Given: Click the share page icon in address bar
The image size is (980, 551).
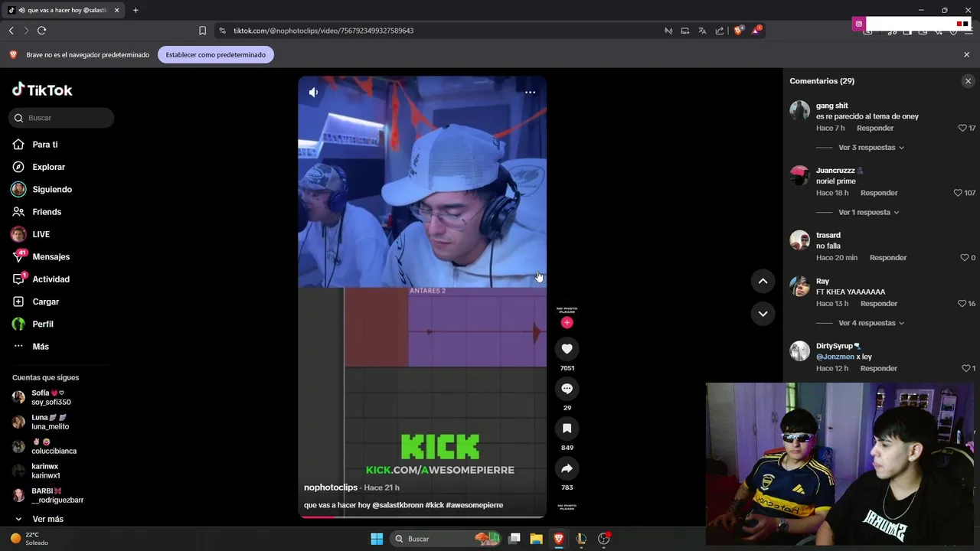Looking at the screenshot, I should [720, 31].
